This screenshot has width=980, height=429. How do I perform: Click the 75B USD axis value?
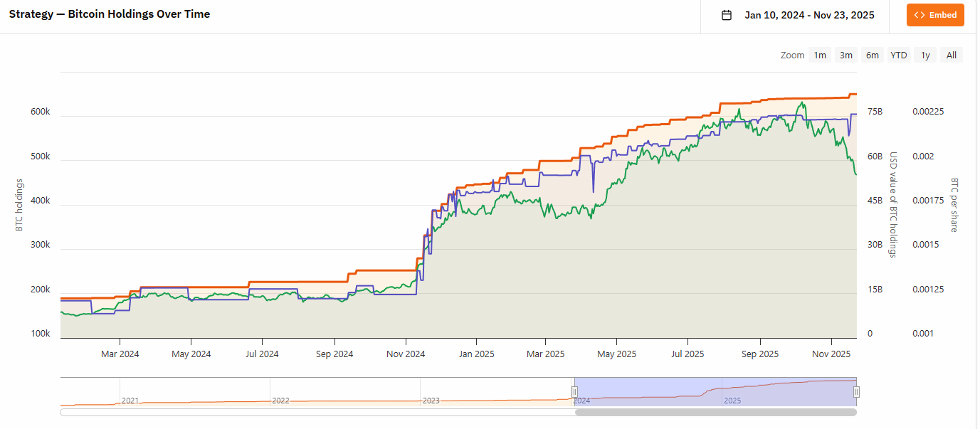click(x=875, y=112)
